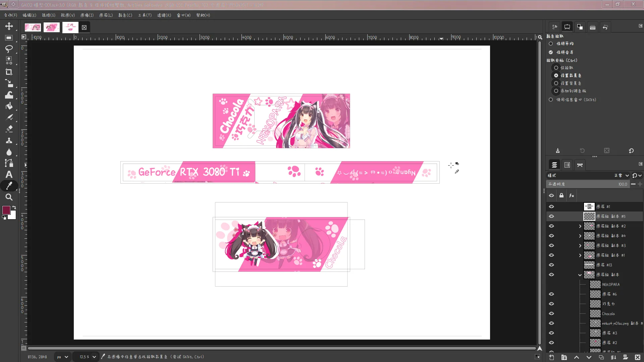Hide the 图层 #13 layer
The image size is (644, 362).
[551, 265]
